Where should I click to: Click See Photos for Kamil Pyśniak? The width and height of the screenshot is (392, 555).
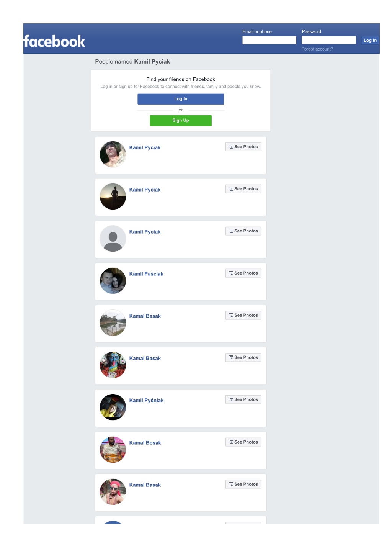tap(243, 399)
